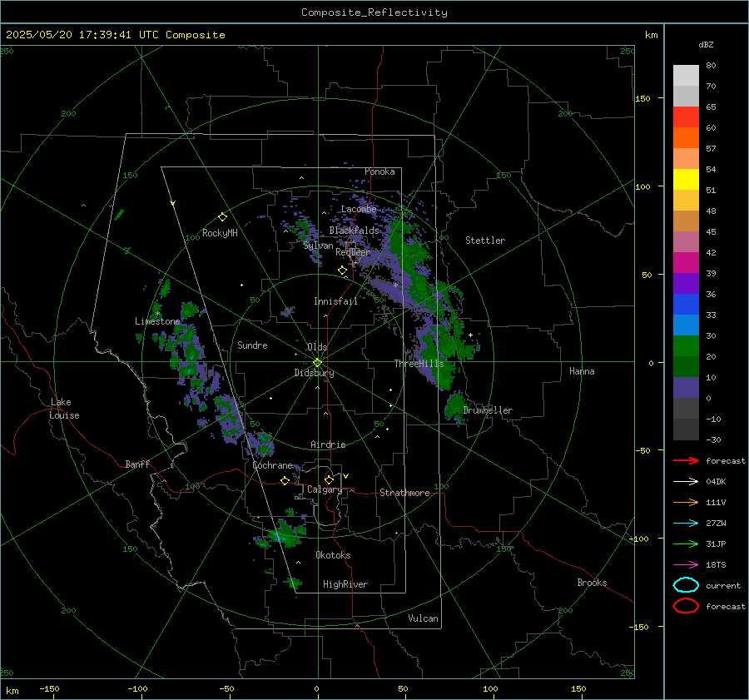Click the cyan 'current' ellipse symbol

[686, 585]
